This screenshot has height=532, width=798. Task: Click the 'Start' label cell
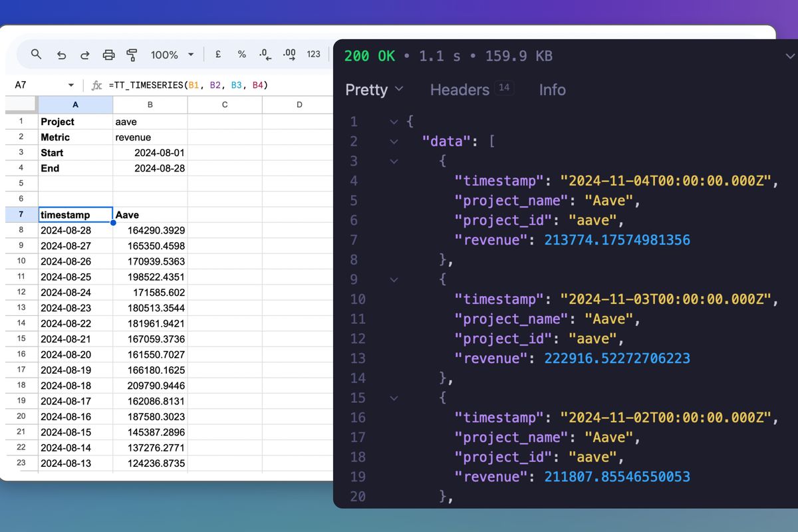75,152
